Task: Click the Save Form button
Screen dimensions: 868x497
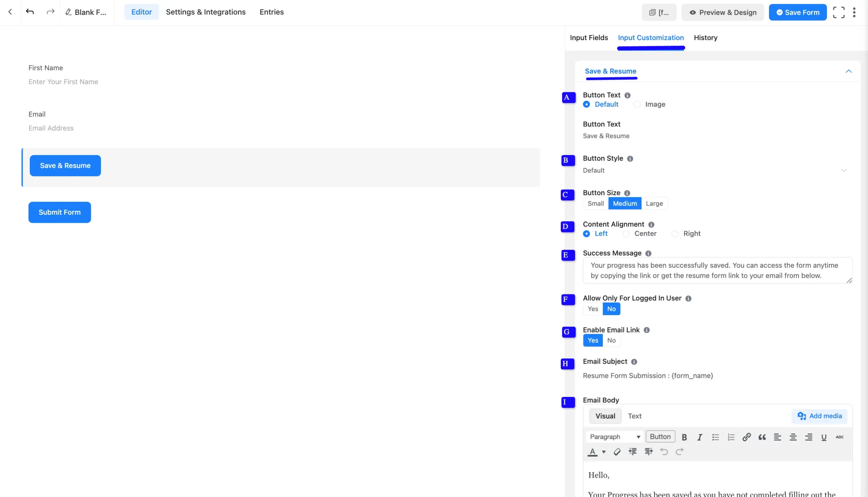Action: (x=797, y=13)
